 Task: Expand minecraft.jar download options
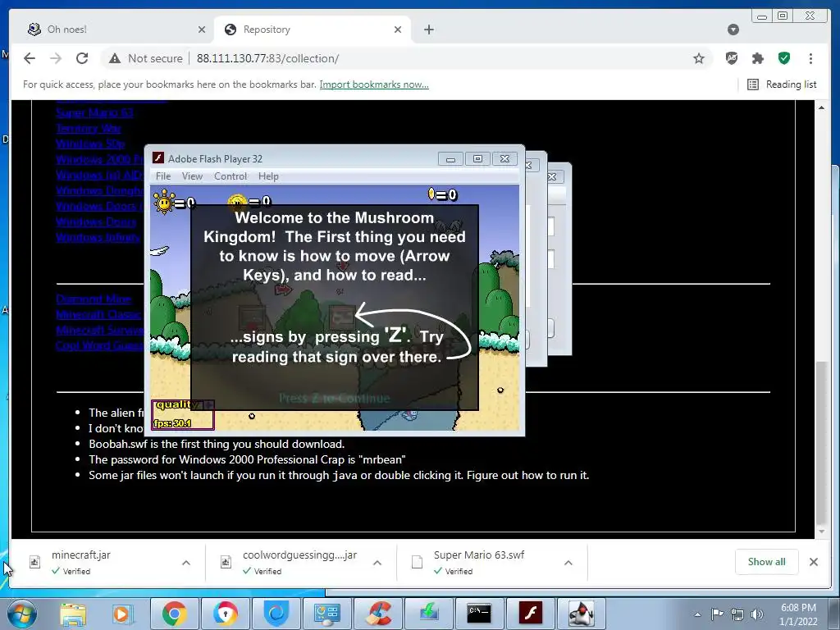pyautogui.click(x=186, y=563)
